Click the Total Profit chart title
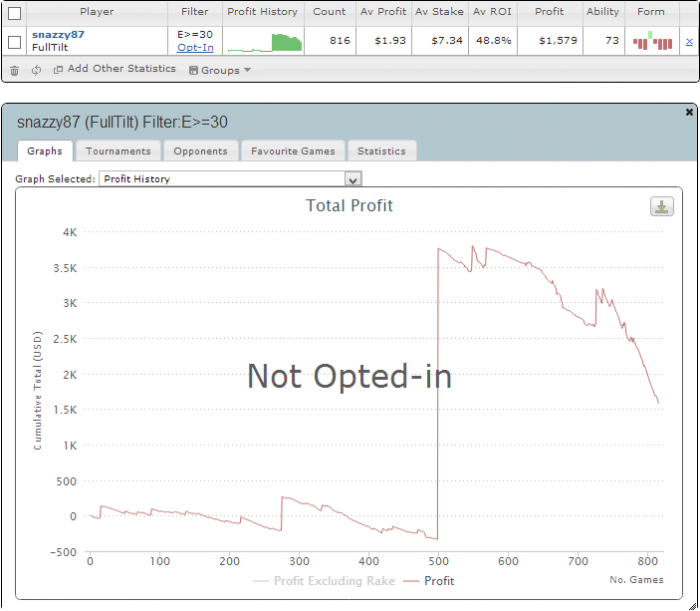 tap(349, 206)
